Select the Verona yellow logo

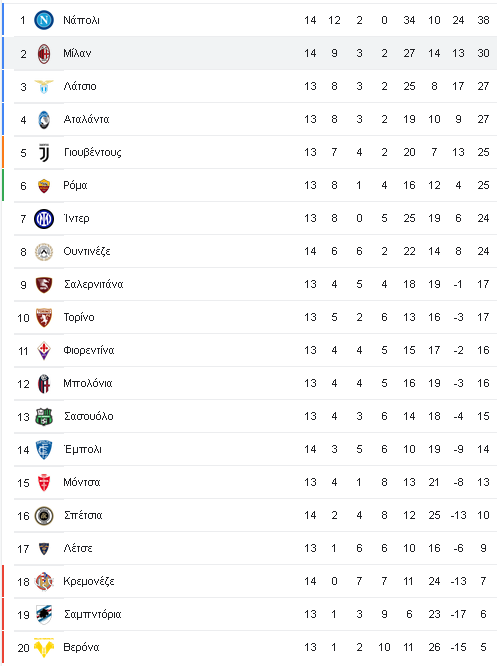click(44, 647)
